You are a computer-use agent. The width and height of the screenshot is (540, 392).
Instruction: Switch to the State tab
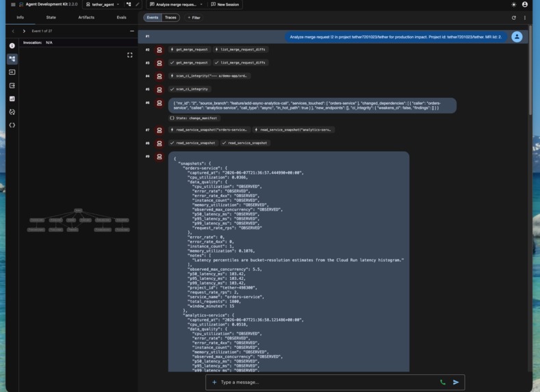[51, 17]
